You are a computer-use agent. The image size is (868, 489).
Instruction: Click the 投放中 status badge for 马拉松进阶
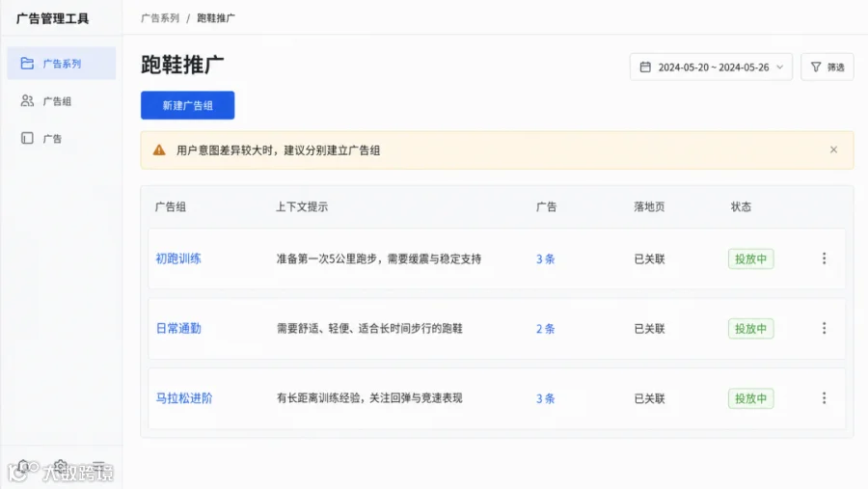click(x=750, y=398)
